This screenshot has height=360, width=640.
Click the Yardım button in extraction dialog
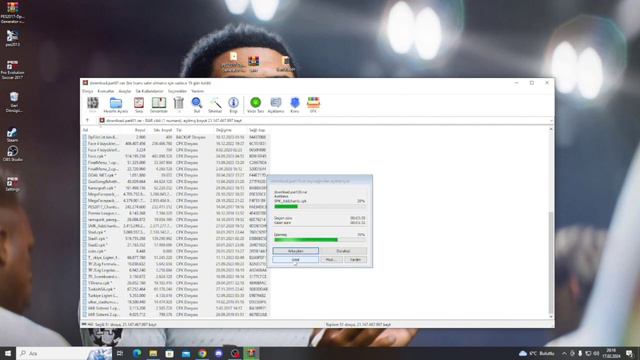pos(355,260)
